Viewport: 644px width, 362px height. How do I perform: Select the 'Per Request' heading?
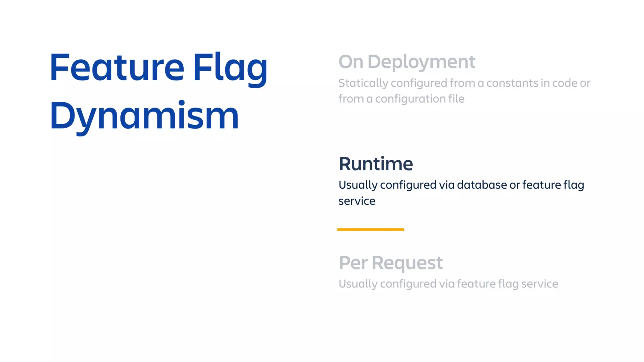(391, 263)
